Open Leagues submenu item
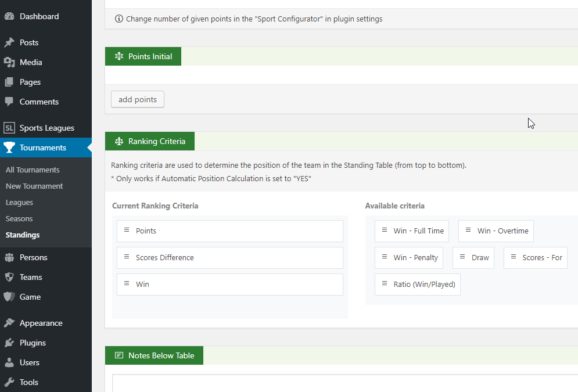Viewport: 578px width, 392px height. pos(19,203)
